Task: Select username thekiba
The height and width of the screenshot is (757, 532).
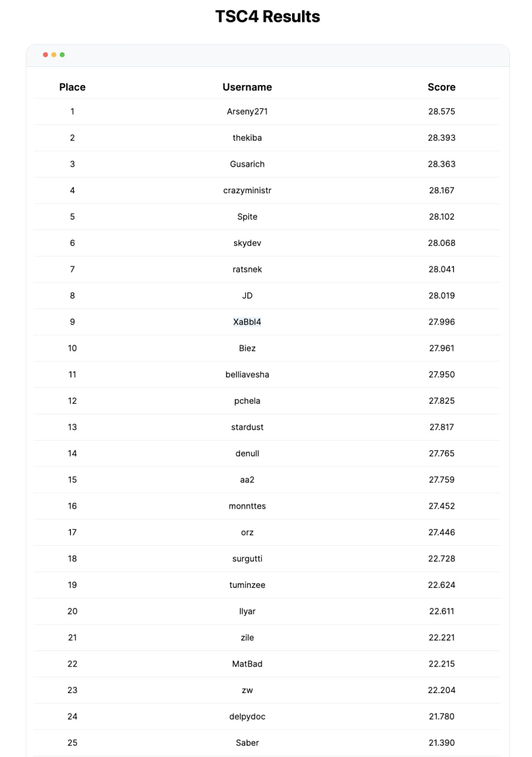Action: point(247,138)
